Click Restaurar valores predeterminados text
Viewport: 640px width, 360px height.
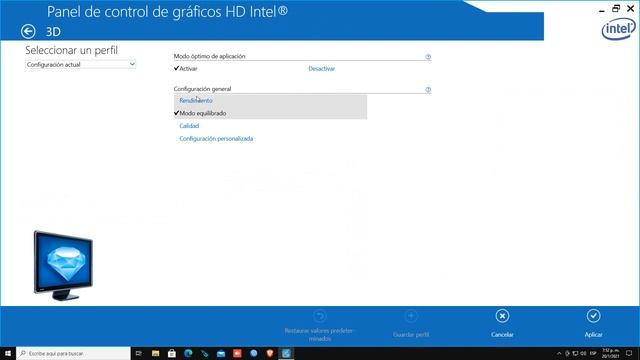tap(319, 334)
